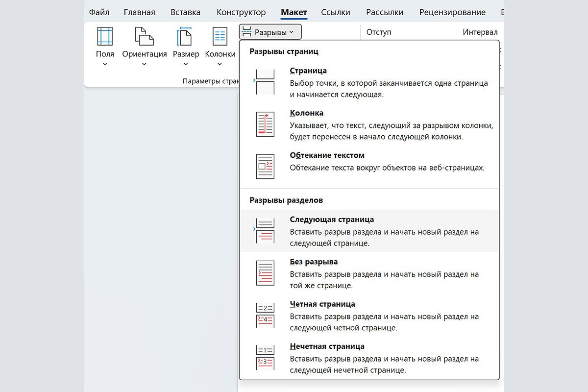Open the Вставка ribbon tab
This screenshot has width=588, height=392.
pyautogui.click(x=185, y=12)
